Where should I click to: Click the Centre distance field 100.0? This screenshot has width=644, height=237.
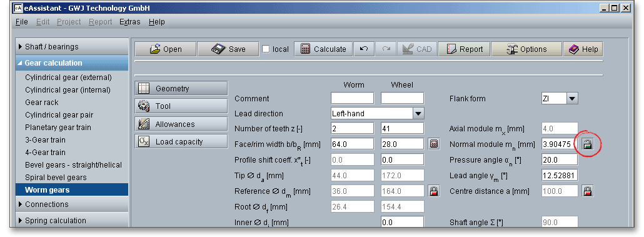tap(560, 191)
